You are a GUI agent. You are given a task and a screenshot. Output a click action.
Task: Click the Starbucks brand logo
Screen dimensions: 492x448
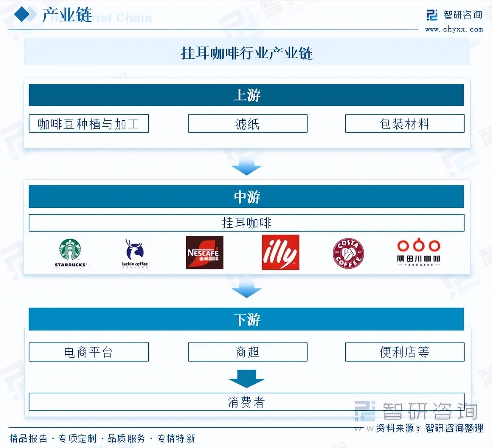70,252
